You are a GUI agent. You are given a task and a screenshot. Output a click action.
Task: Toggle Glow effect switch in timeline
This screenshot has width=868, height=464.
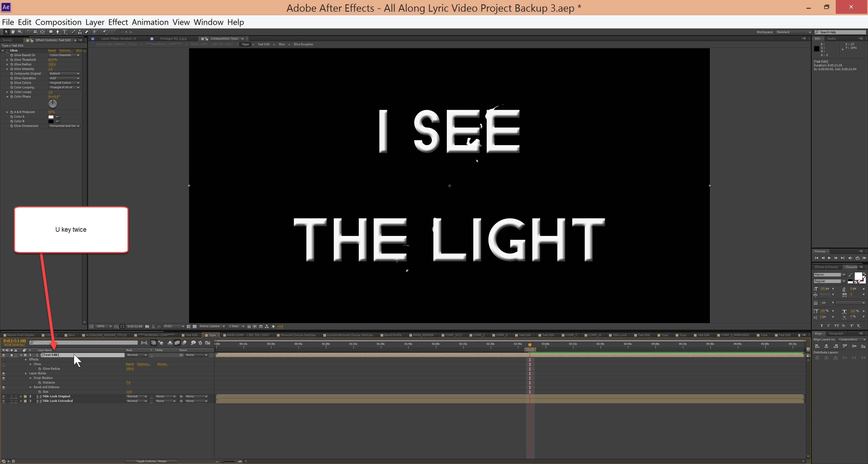pos(4,364)
